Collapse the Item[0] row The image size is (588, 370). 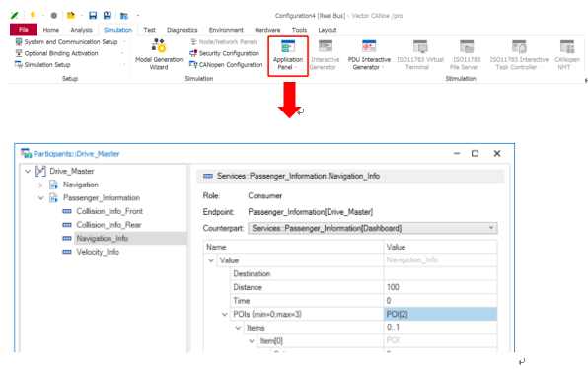(x=252, y=341)
